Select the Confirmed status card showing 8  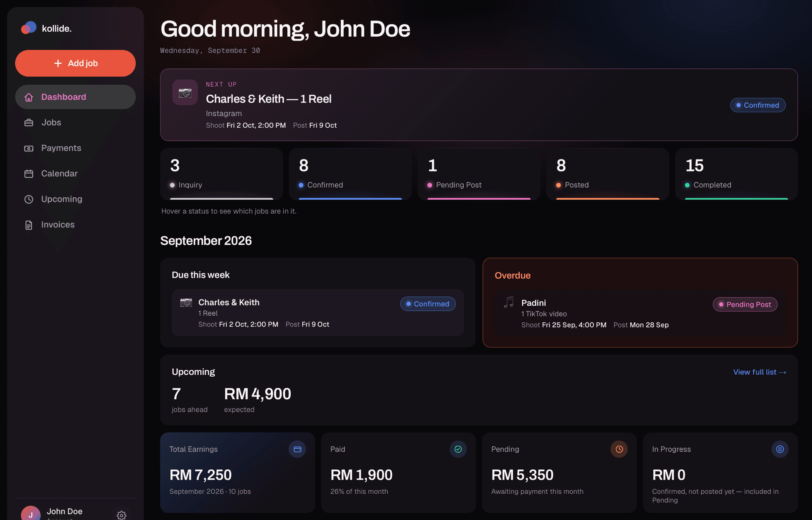tap(350, 174)
